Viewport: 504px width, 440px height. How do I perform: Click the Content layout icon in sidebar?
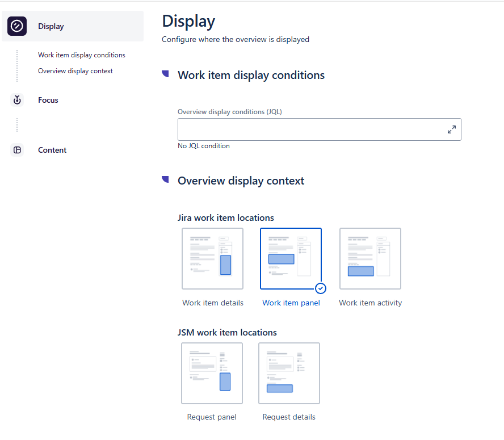click(x=17, y=150)
